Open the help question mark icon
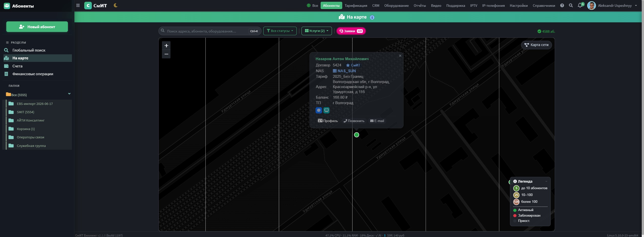Viewport: 644px width, 237px height. (562, 6)
